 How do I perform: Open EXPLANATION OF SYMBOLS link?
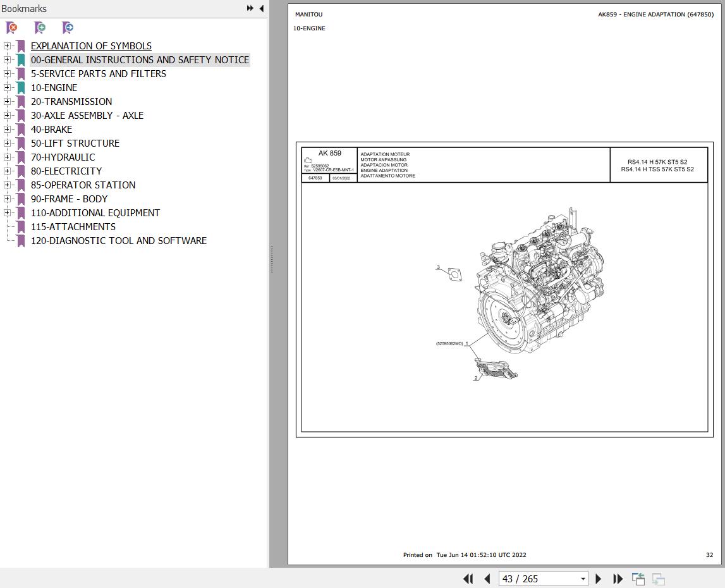[91, 46]
